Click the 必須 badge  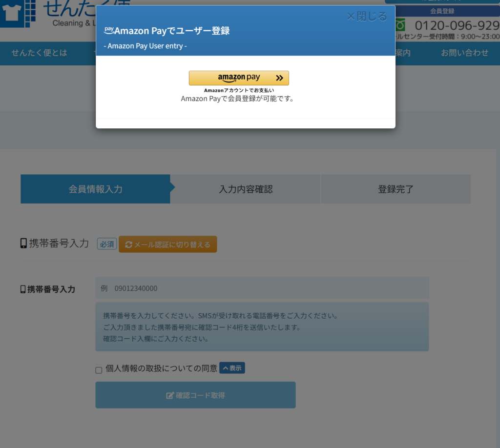click(x=107, y=244)
